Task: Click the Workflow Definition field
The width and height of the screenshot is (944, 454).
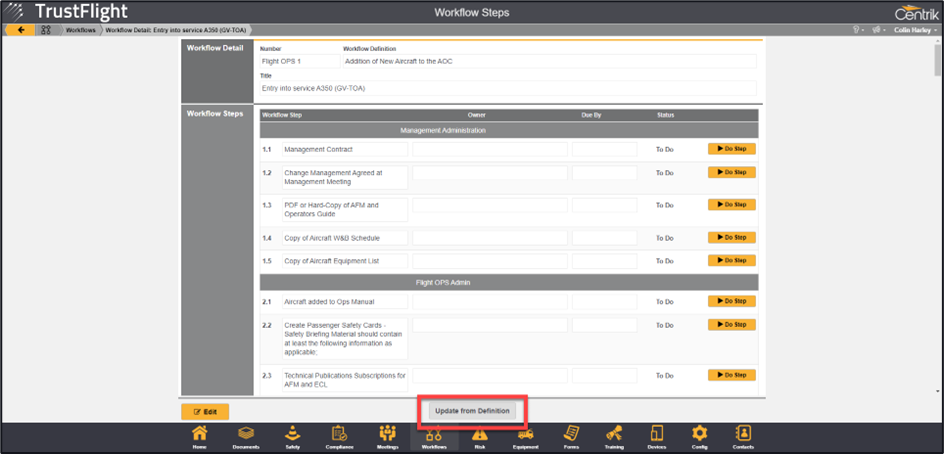Action: click(549, 61)
